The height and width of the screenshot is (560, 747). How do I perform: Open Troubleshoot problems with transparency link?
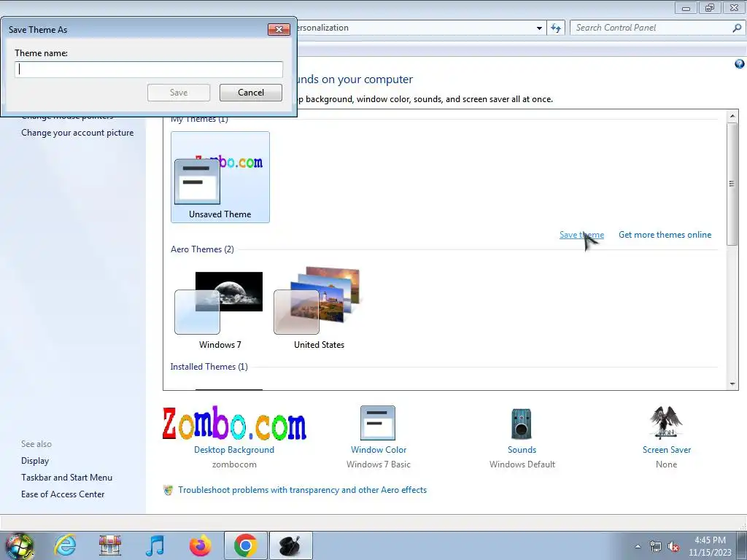click(x=302, y=490)
